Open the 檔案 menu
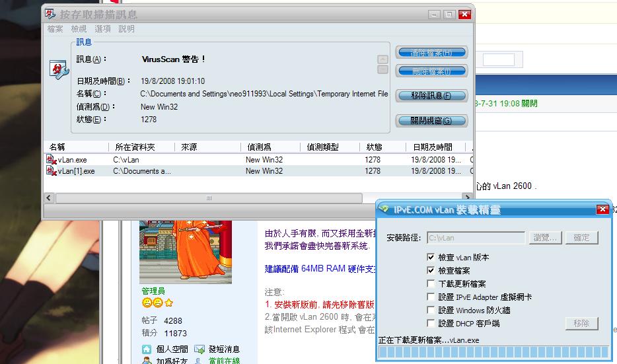Screen dimensions: 617x364 pyautogui.click(x=55, y=28)
